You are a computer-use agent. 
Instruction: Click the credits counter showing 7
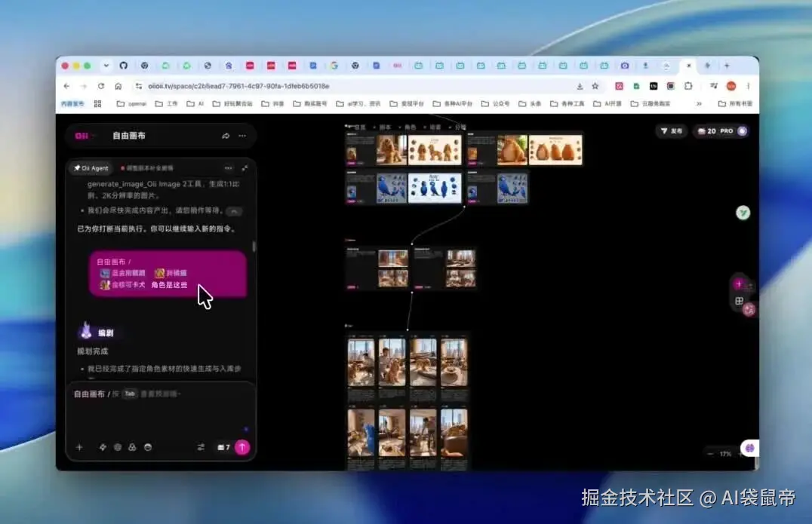pos(223,447)
